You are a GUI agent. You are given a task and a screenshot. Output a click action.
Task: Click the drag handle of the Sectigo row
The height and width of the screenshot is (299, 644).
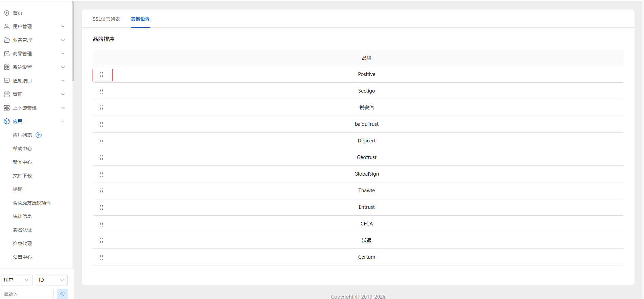click(x=101, y=91)
